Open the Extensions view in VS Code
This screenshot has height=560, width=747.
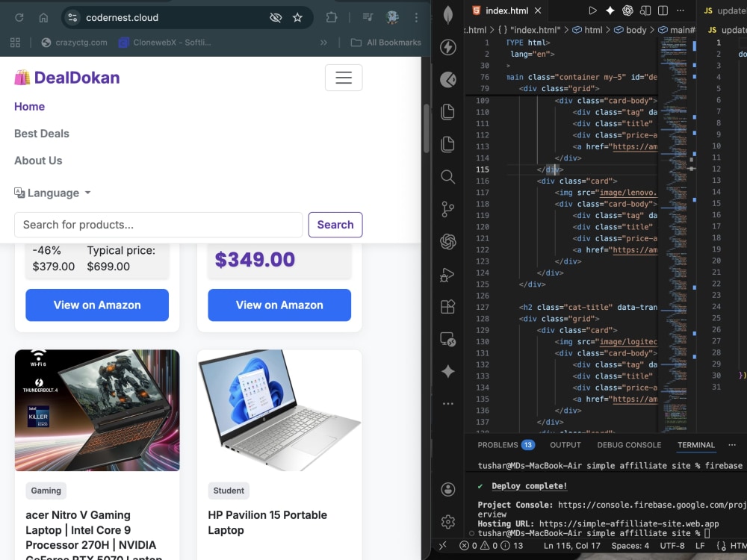447,307
